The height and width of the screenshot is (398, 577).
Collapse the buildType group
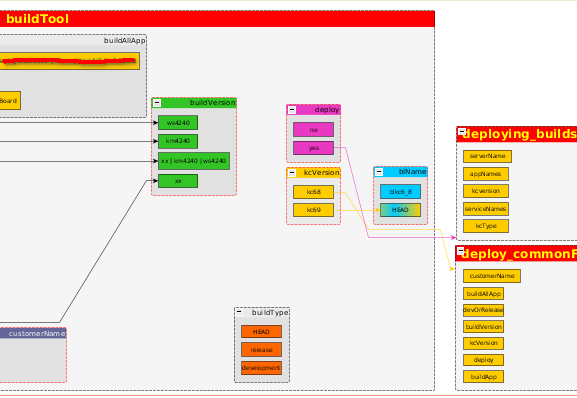point(239,312)
